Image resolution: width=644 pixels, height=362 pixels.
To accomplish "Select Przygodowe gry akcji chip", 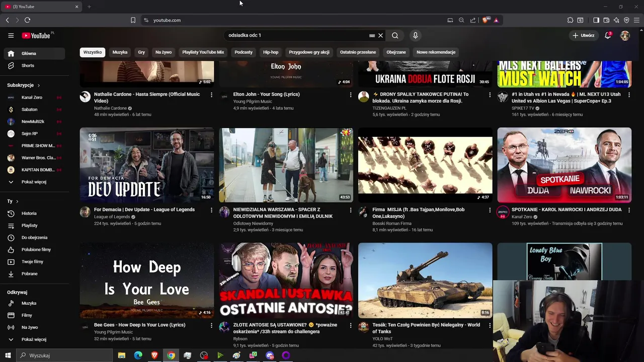I will pyautogui.click(x=309, y=52).
